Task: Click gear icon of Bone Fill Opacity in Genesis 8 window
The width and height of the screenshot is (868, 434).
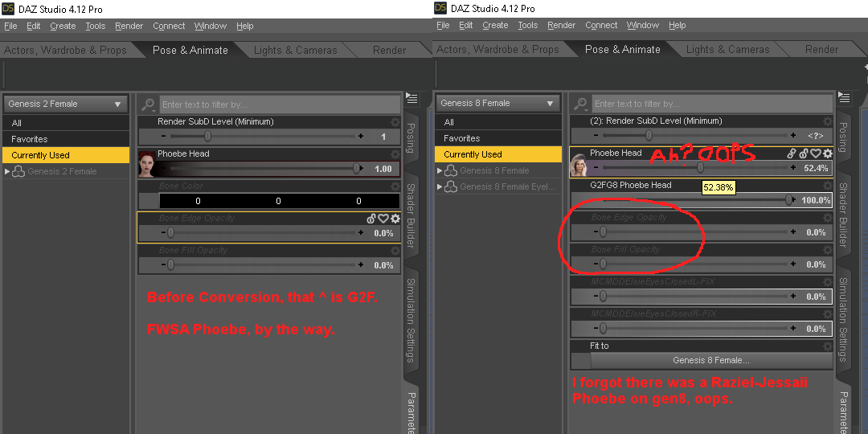Action: click(x=827, y=250)
